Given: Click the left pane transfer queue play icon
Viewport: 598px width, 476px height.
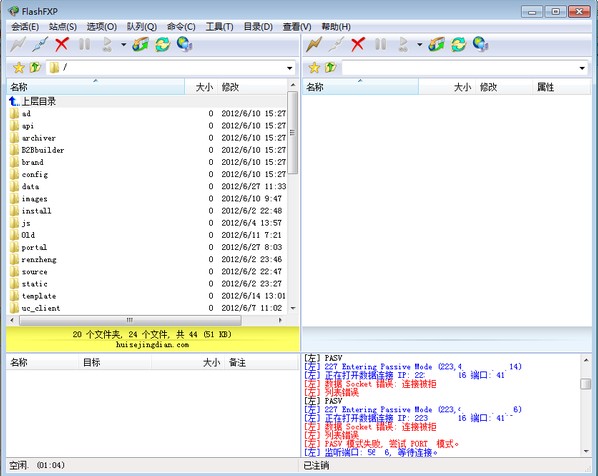Looking at the screenshot, I should pyautogui.click(x=107, y=45).
